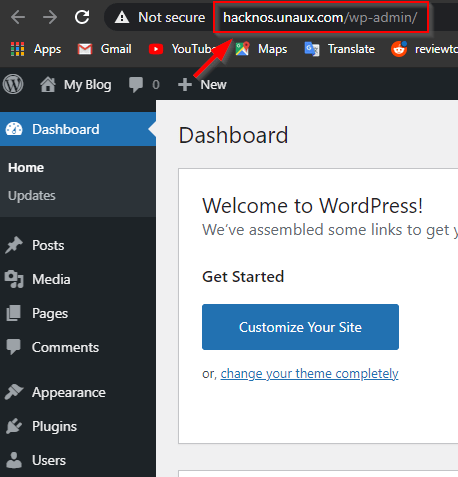
Task: Click the Plugins plug icon
Action: click(14, 426)
